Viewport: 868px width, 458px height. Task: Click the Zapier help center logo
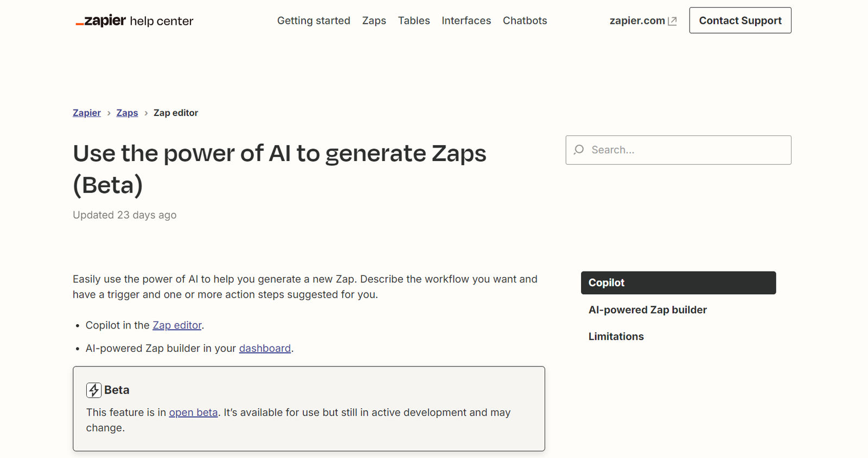134,21
